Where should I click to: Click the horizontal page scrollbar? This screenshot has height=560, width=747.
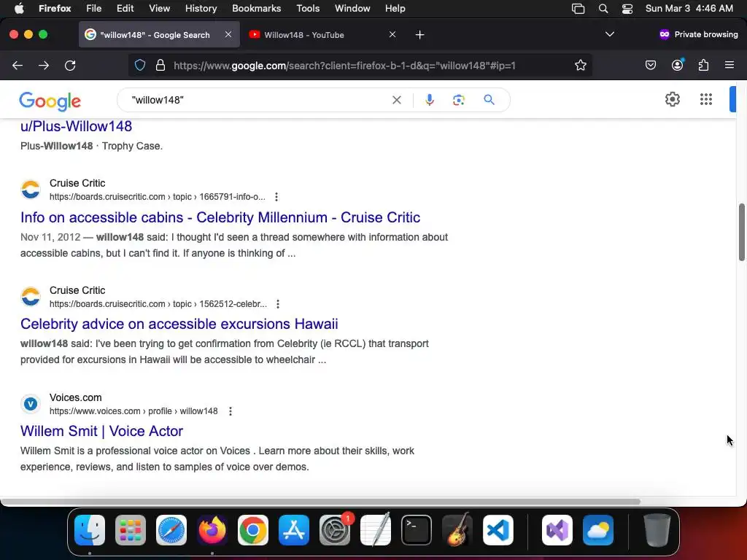point(320,502)
